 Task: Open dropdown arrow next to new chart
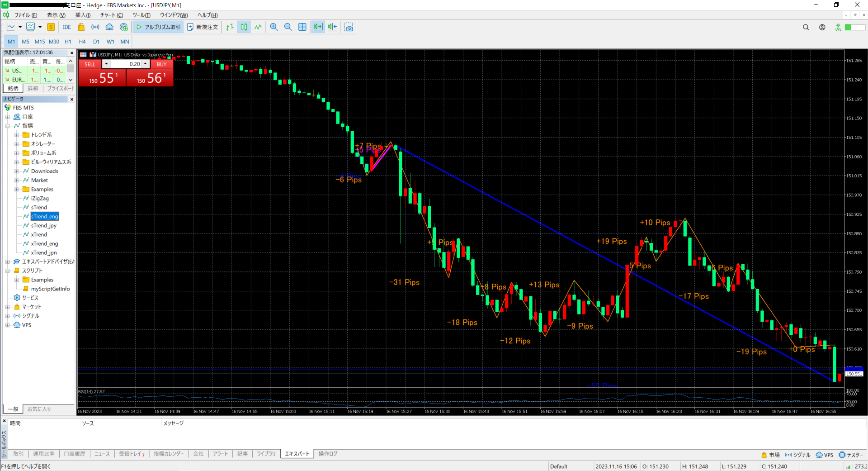pyautogui.click(x=20, y=27)
